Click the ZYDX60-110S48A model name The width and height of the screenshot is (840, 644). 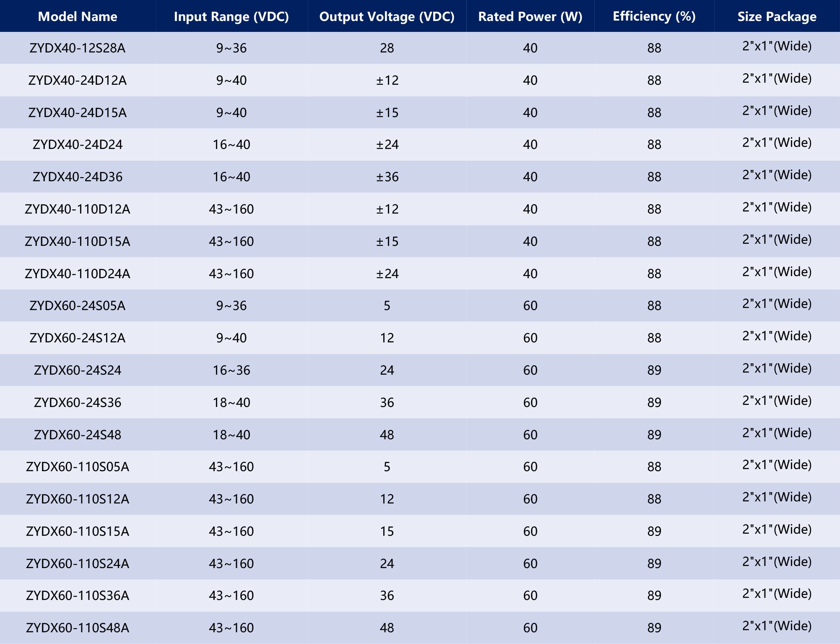(x=78, y=628)
